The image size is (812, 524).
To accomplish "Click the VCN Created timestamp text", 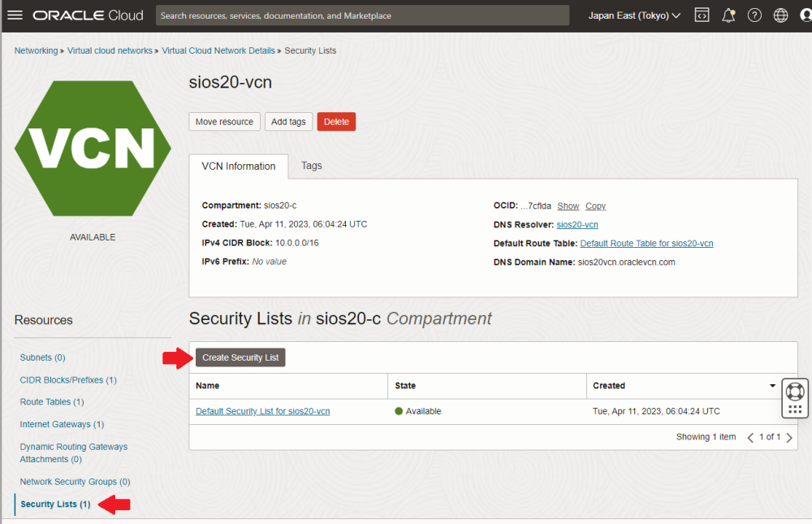I will 304,224.
